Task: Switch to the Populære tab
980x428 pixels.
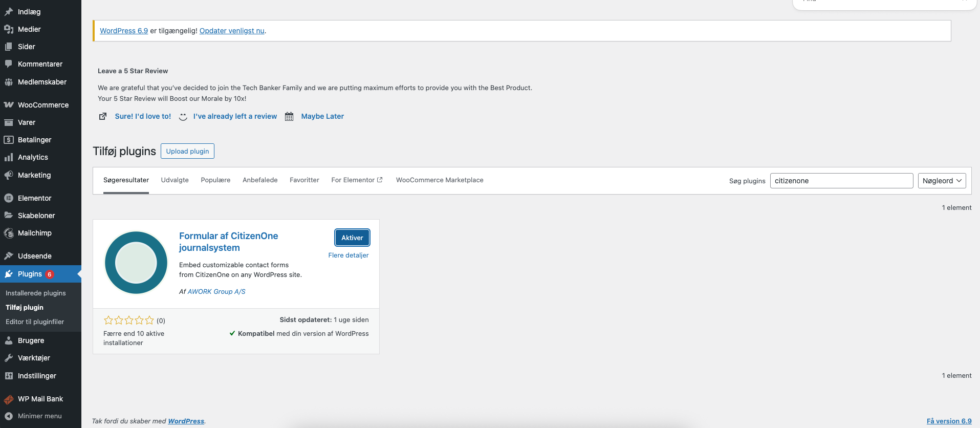Action: point(215,180)
